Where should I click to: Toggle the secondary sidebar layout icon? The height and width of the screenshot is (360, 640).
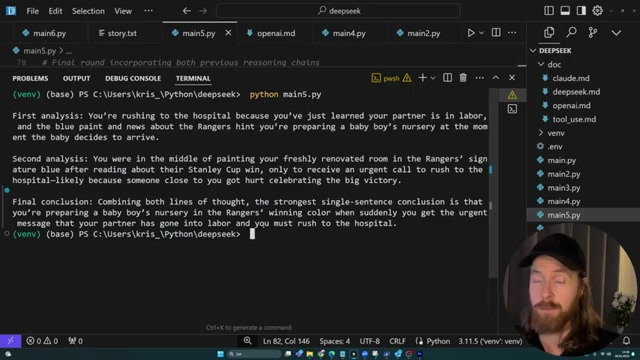(x=581, y=11)
